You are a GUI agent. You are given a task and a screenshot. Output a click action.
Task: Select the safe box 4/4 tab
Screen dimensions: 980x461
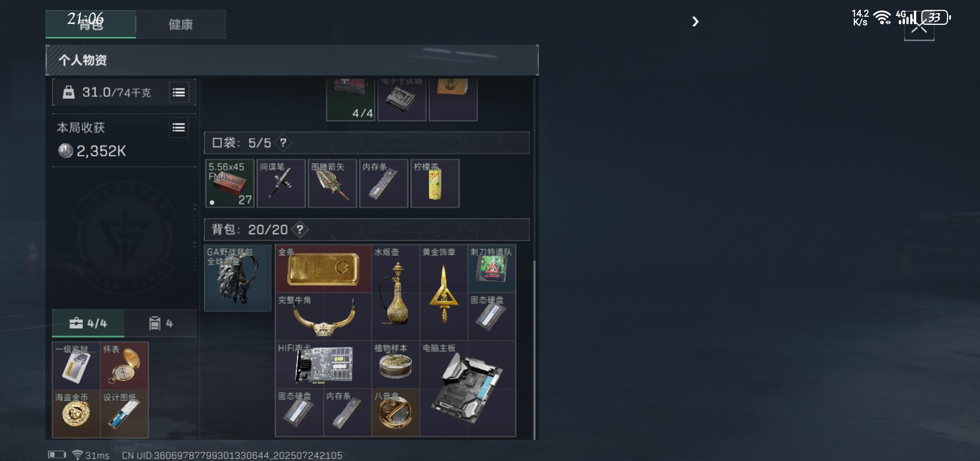88,324
